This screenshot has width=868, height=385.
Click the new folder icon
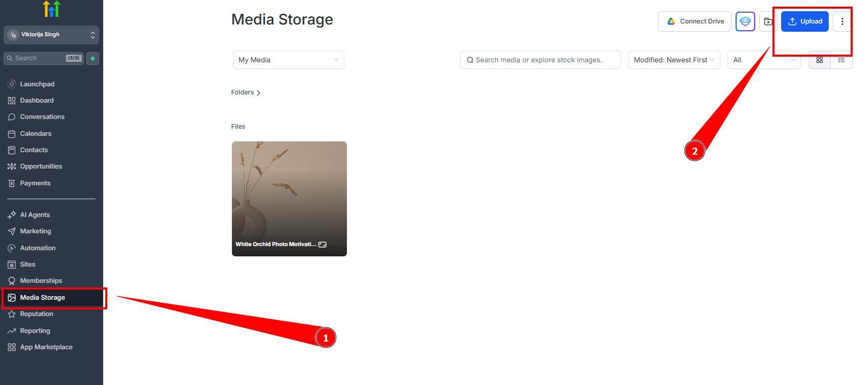click(x=768, y=21)
